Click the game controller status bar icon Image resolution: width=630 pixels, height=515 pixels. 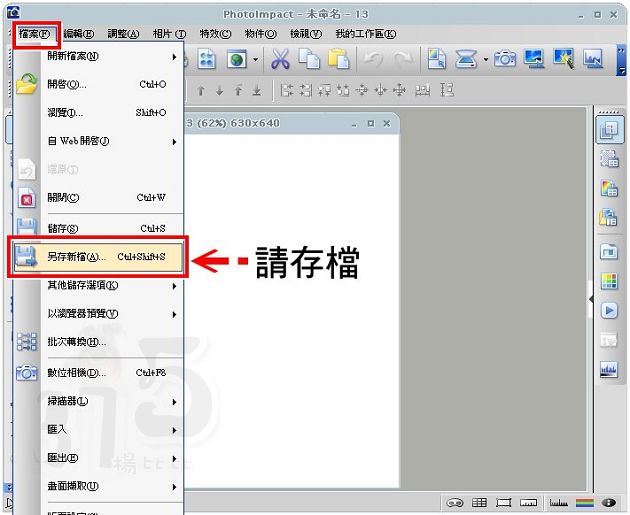coord(455,503)
